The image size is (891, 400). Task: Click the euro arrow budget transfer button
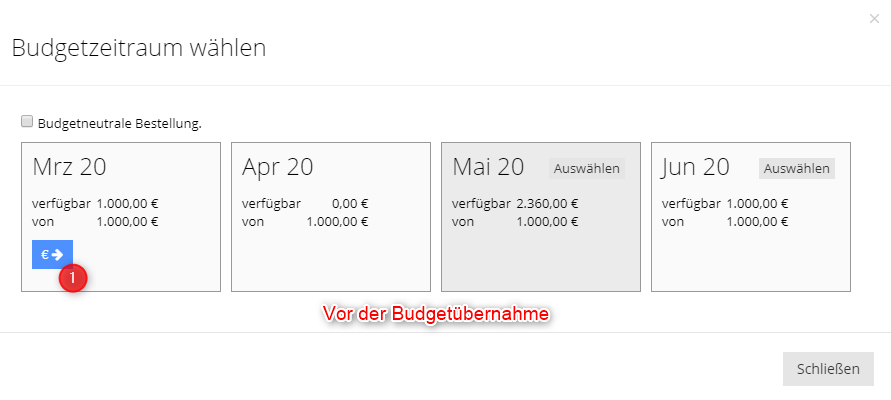[x=52, y=255]
